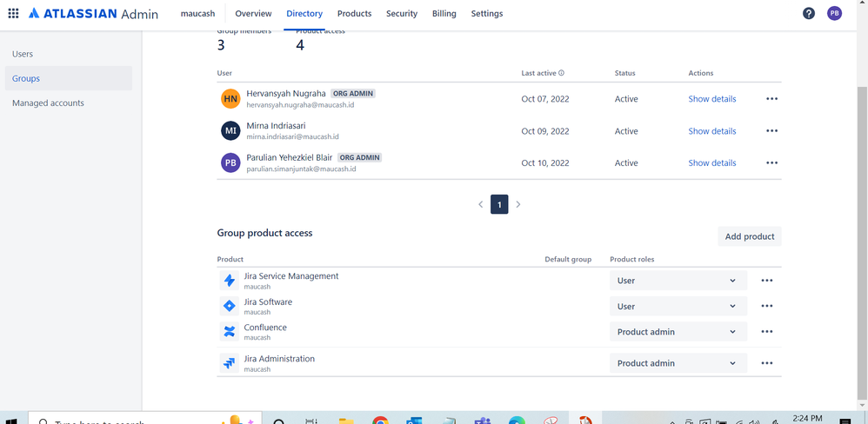The image size is (868, 424).
Task: Open the Security tab
Action: click(x=402, y=14)
